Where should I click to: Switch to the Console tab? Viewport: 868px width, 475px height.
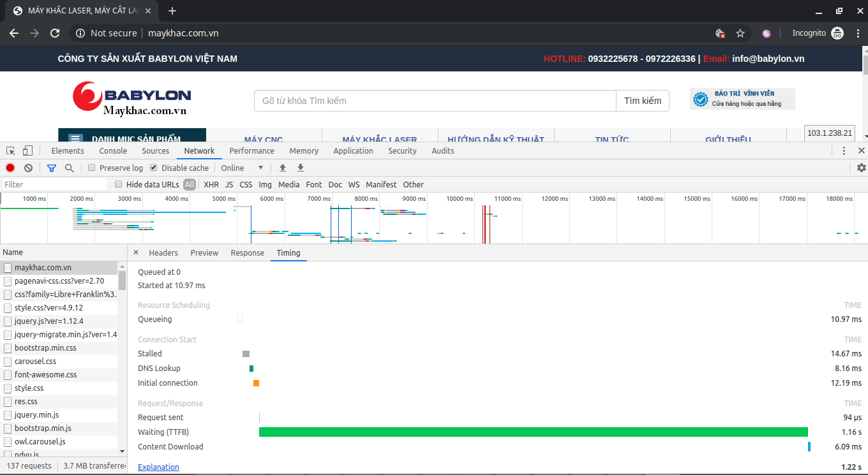point(113,151)
